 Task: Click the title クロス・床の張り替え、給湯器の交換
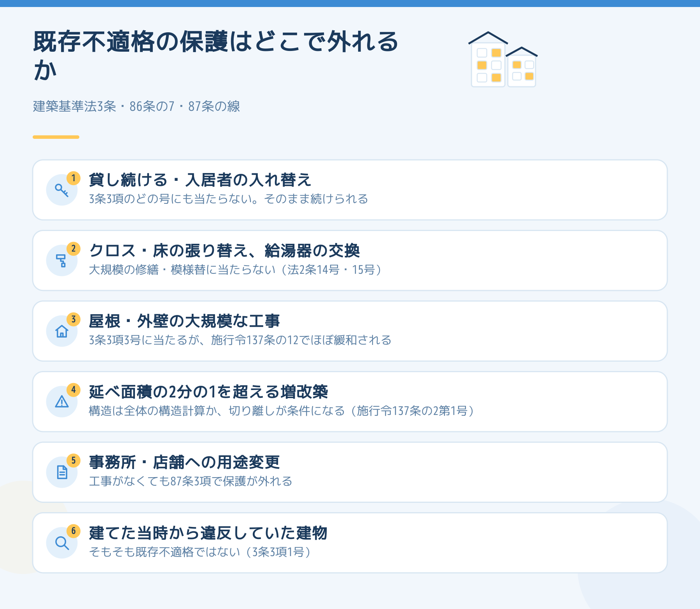point(224,251)
